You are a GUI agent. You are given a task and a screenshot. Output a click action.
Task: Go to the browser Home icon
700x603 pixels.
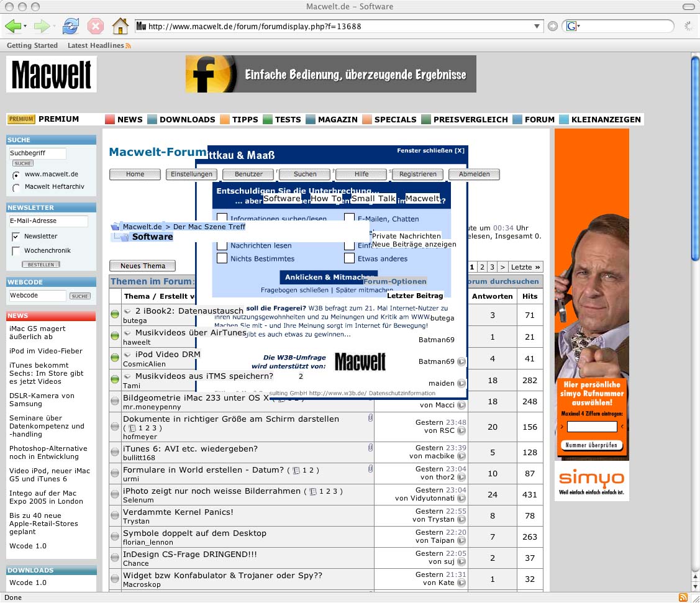[120, 26]
